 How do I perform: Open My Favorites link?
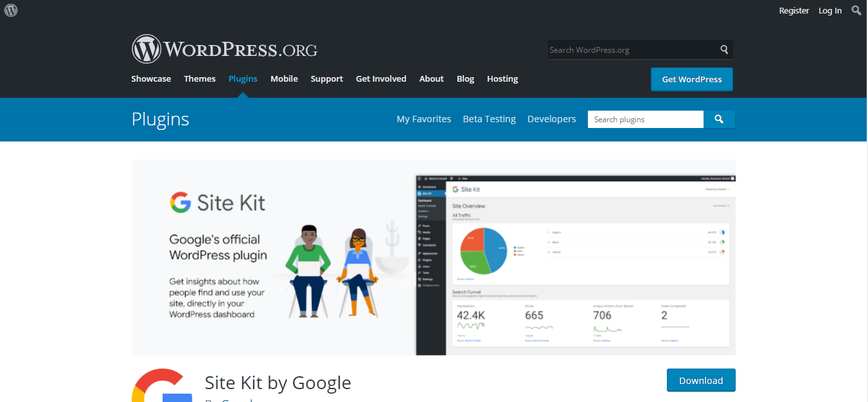pyautogui.click(x=424, y=119)
